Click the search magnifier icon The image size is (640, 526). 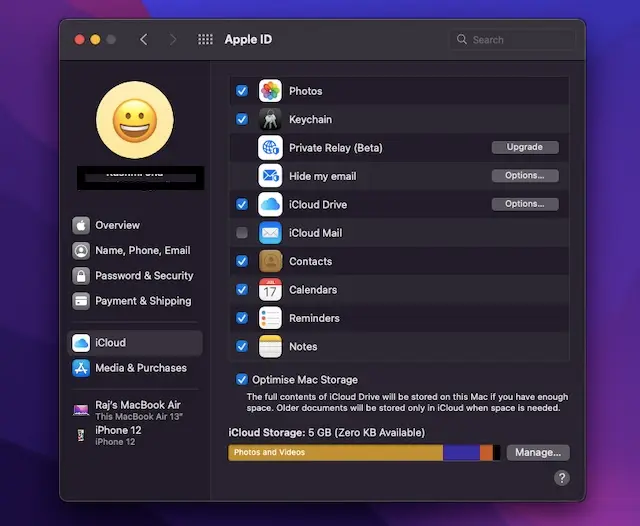pos(462,39)
